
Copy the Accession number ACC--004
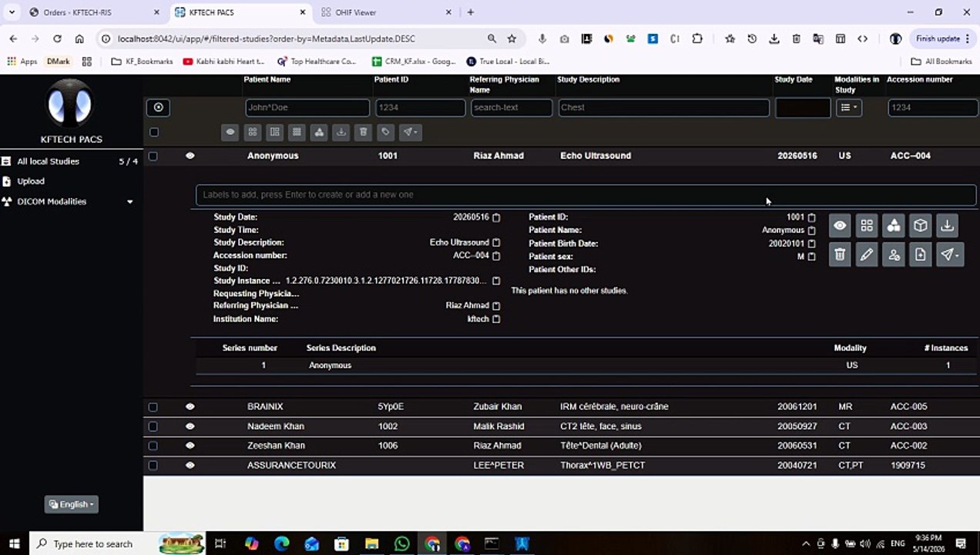tap(496, 256)
